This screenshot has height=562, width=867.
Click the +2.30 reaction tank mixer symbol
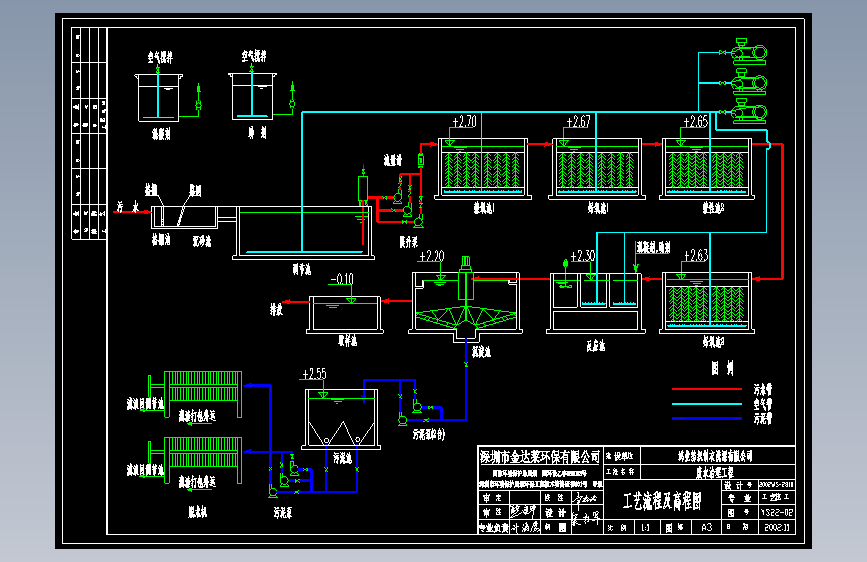565,274
